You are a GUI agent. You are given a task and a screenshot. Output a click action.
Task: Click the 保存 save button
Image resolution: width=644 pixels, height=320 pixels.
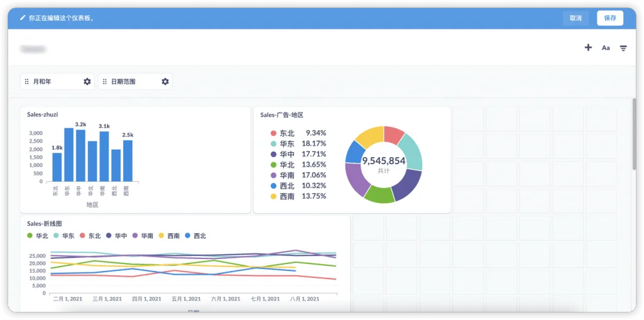pyautogui.click(x=610, y=18)
